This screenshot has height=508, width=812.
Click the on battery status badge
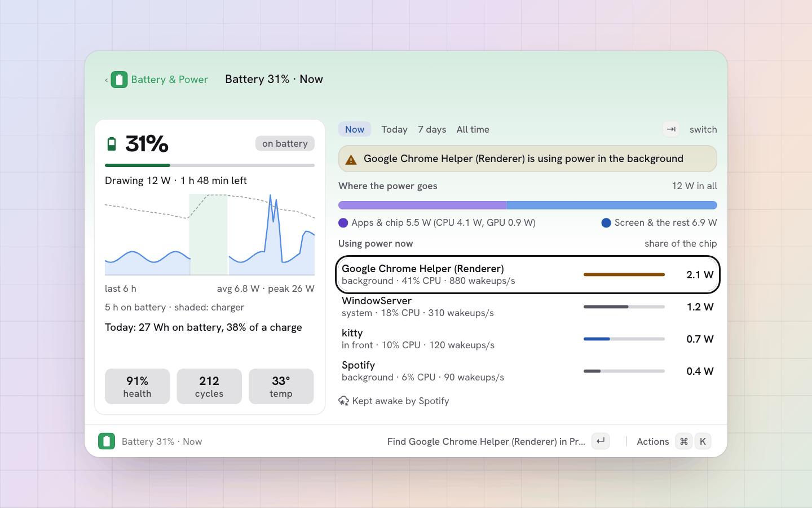pyautogui.click(x=285, y=143)
